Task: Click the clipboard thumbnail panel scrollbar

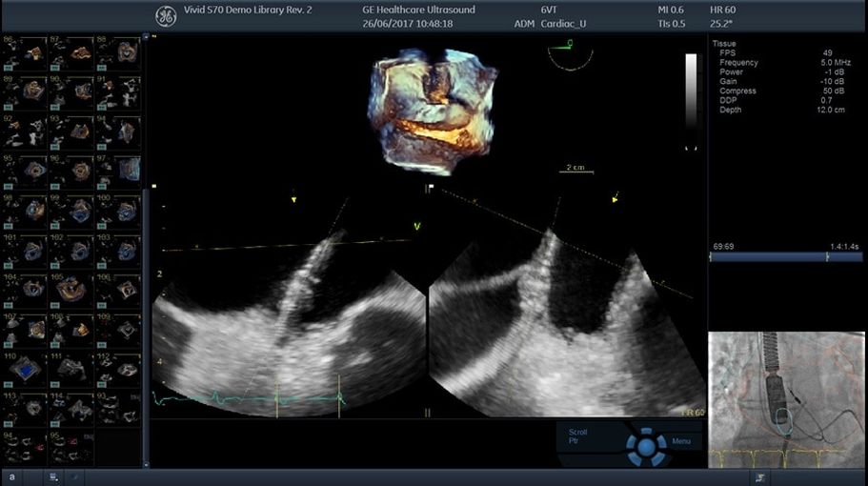Action: coord(145,286)
